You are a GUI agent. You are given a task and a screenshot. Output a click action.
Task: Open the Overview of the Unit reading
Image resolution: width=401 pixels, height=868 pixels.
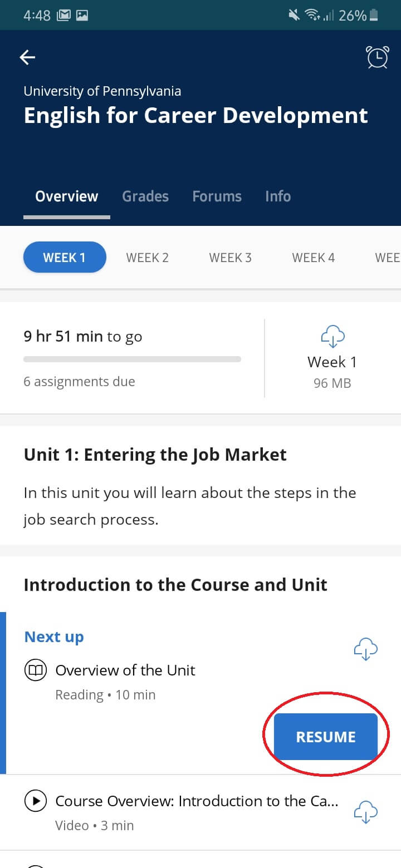(x=125, y=670)
